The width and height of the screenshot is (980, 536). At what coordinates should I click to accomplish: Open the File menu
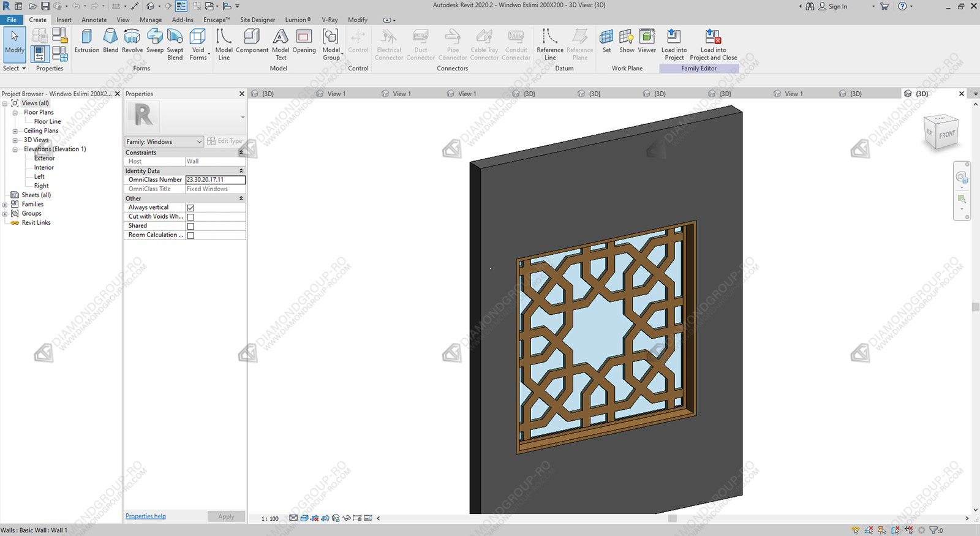tap(12, 20)
